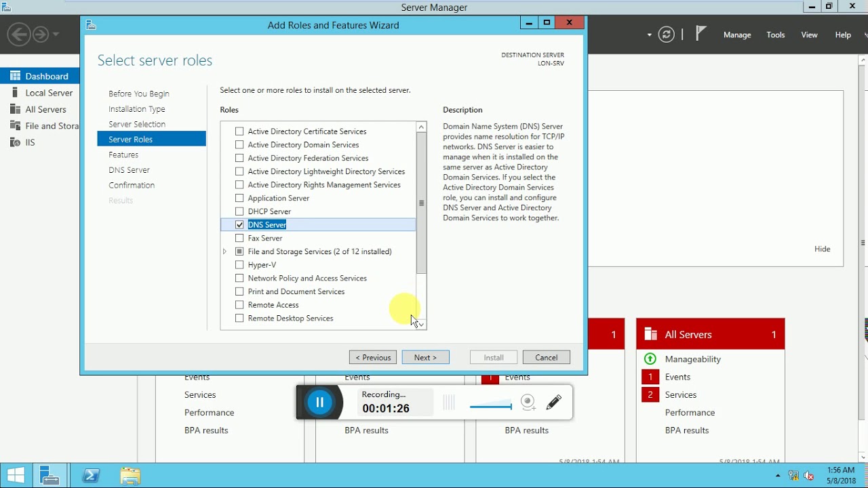868x488 pixels.
Task: Toggle the Fax Server checkbox
Action: pos(239,238)
